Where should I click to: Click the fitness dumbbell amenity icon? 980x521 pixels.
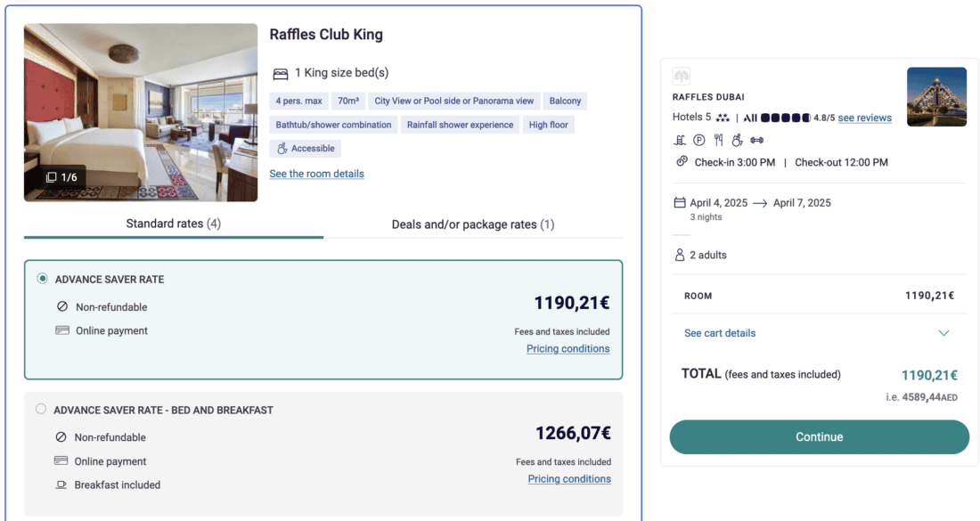click(x=757, y=140)
